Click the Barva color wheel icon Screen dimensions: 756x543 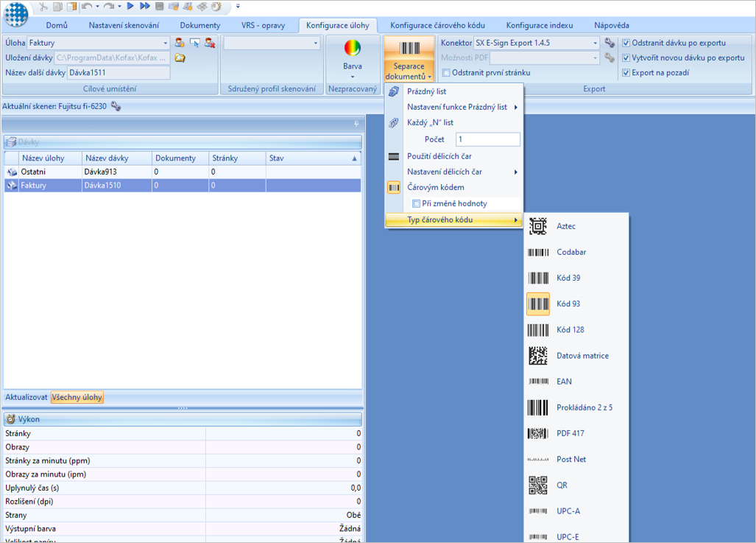click(x=353, y=49)
